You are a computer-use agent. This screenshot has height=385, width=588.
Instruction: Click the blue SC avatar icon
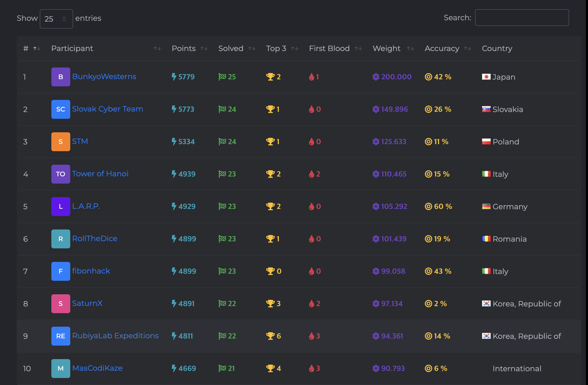[x=61, y=109]
